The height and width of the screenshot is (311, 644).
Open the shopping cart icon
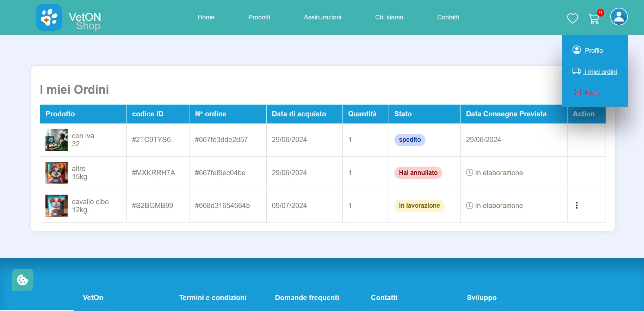[594, 19]
